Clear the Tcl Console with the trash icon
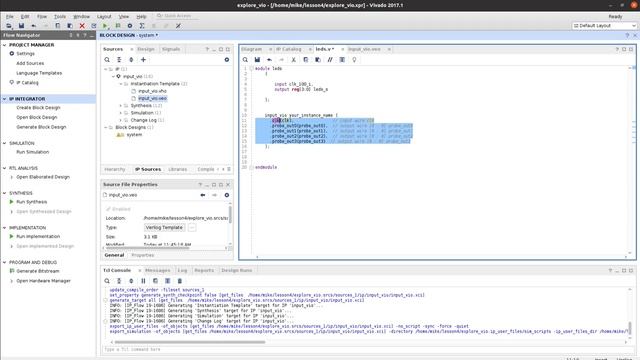This screenshot has height=360, width=640. 180,281
